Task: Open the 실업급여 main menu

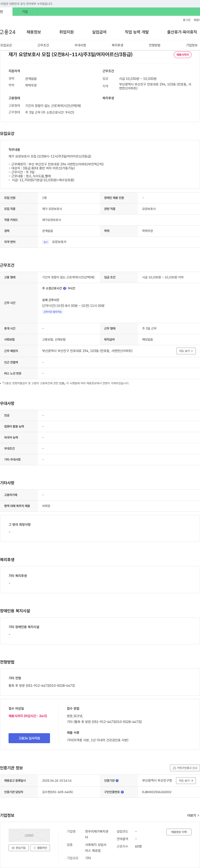Action: coord(99,32)
